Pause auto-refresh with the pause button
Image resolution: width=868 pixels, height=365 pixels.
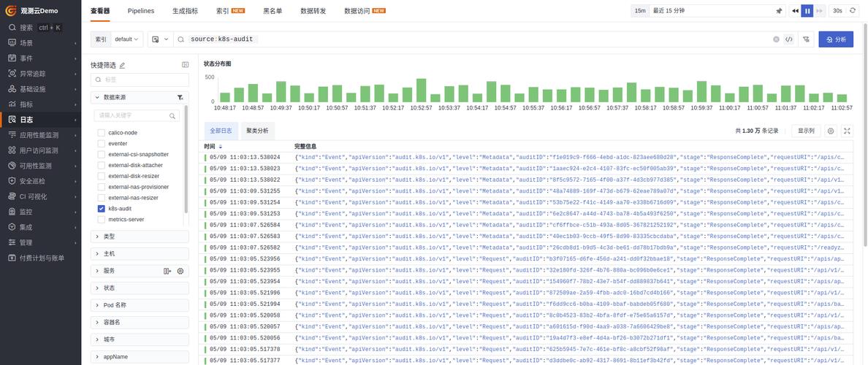tap(807, 10)
